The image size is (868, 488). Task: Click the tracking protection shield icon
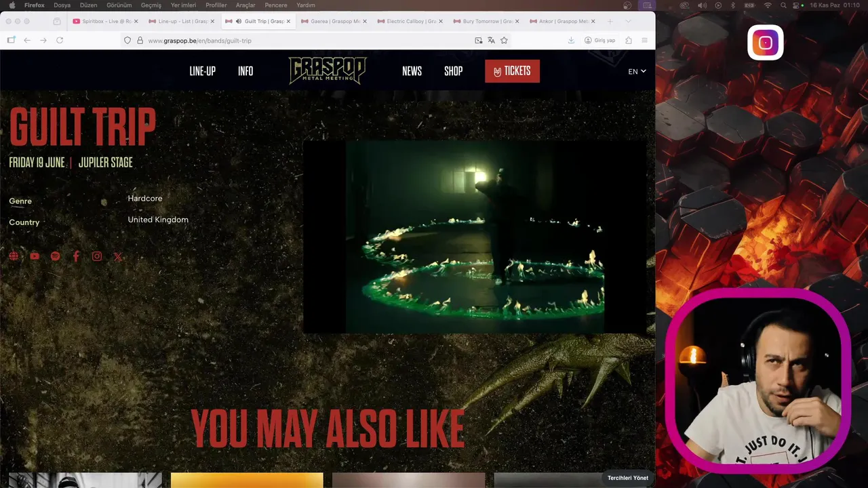(x=127, y=40)
